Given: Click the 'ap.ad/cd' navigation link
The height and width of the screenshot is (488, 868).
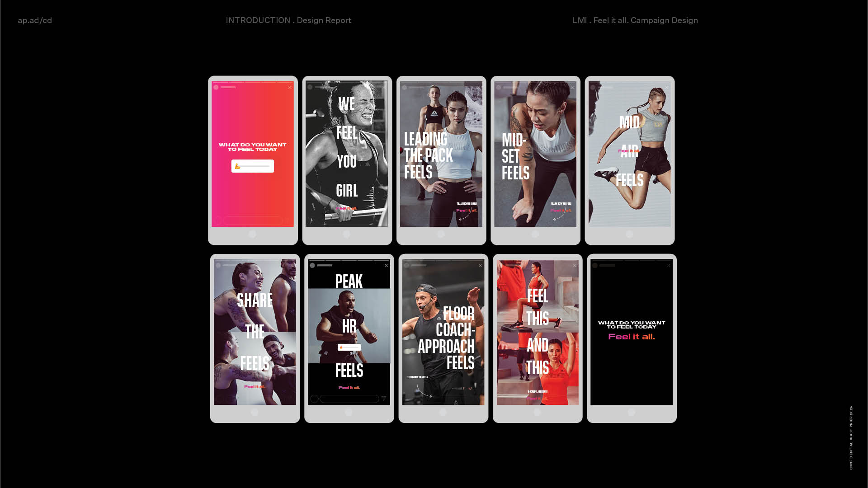Looking at the screenshot, I should point(34,20).
